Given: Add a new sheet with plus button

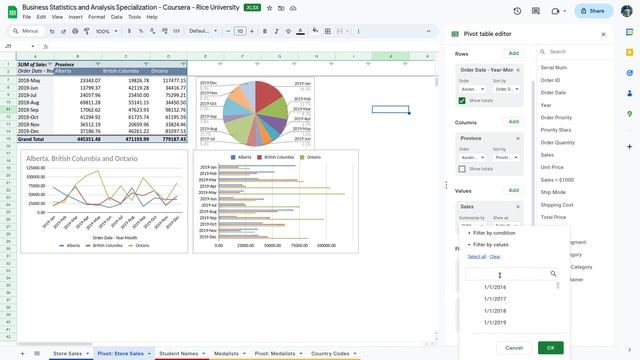Looking at the screenshot, I should [x=22, y=353].
